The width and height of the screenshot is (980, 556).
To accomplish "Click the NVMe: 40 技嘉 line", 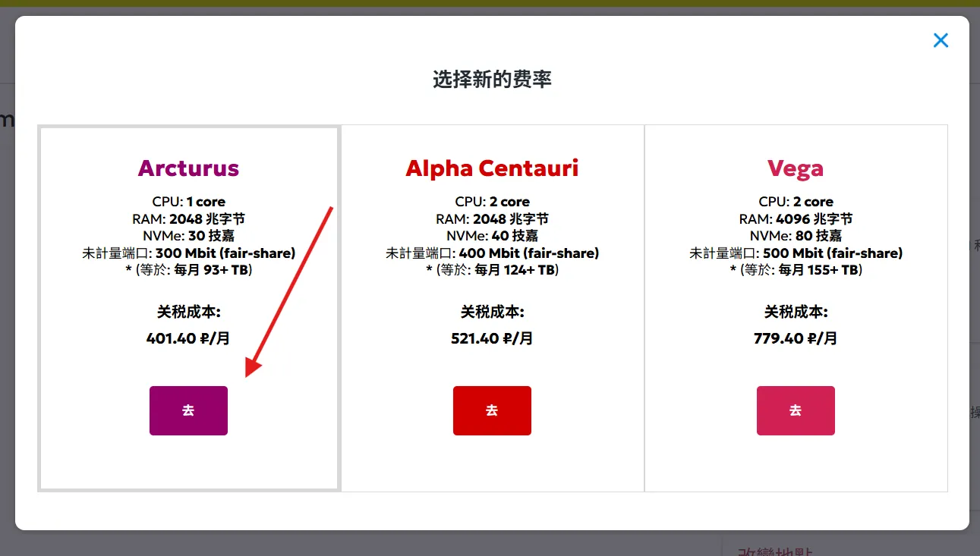I will (x=492, y=236).
